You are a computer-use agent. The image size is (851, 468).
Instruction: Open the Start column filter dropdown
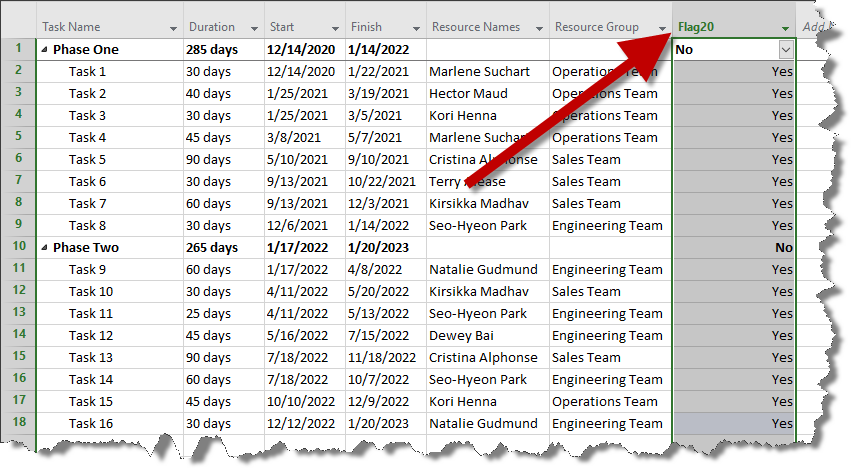tap(335, 28)
